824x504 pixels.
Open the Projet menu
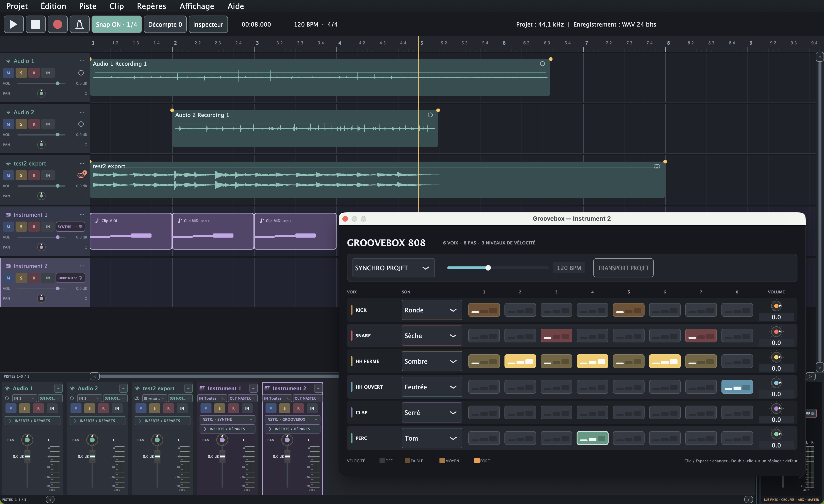[x=17, y=6]
